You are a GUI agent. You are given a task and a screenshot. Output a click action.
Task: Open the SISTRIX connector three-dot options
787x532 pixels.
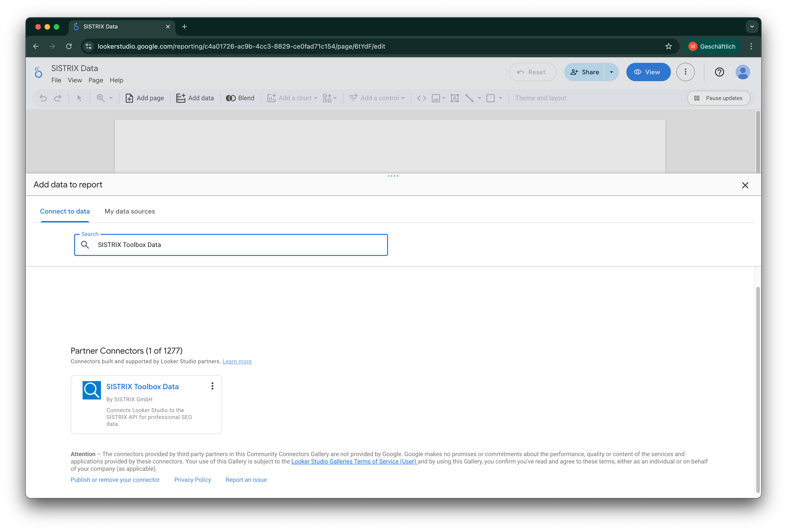pyautogui.click(x=212, y=386)
